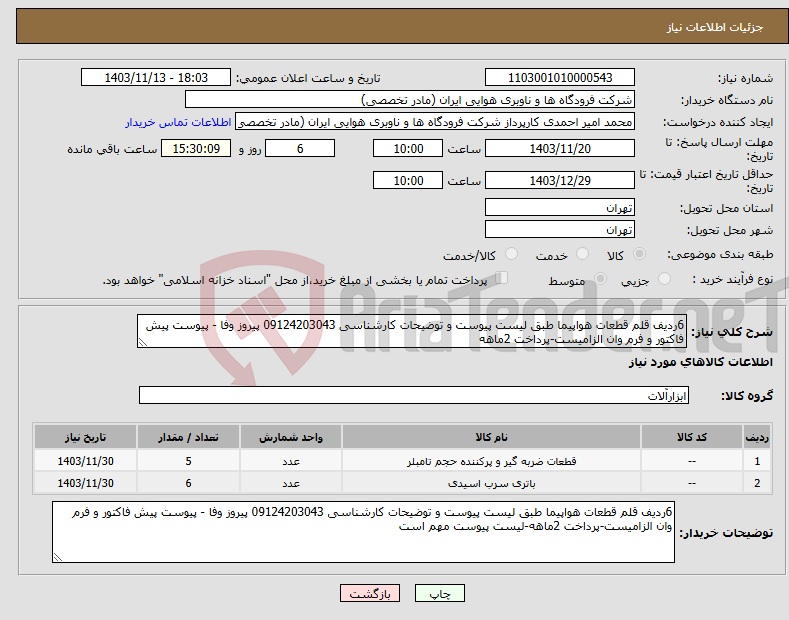Image resolution: width=789 pixels, height=620 pixels.
Task: Click the resize grip of شرح کلی نیاز box
Action: [143, 342]
